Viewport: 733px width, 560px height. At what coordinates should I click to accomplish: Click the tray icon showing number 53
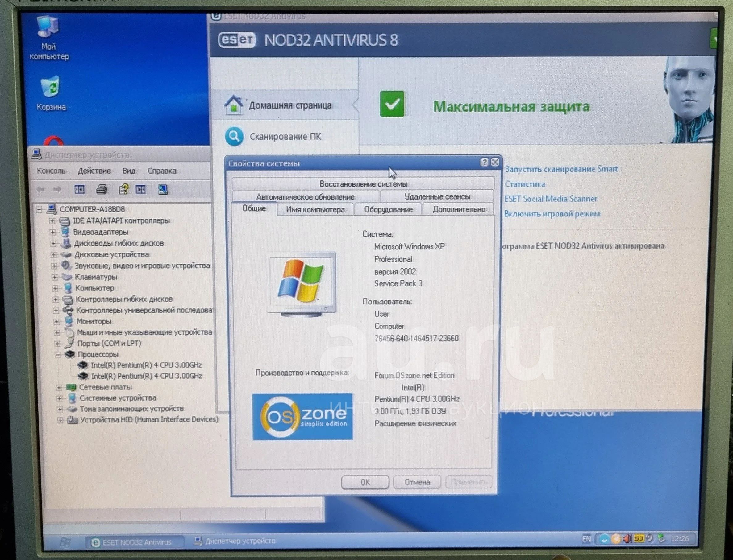click(639, 538)
